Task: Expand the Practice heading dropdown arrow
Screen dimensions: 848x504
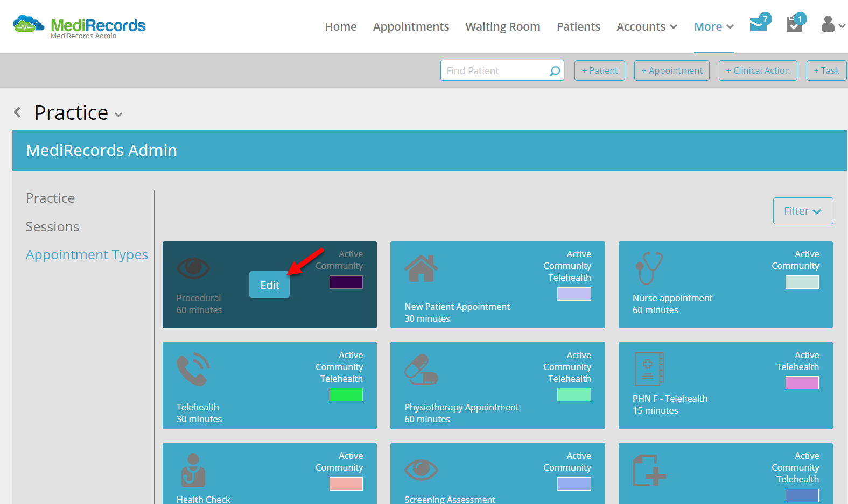Action: 118,115
